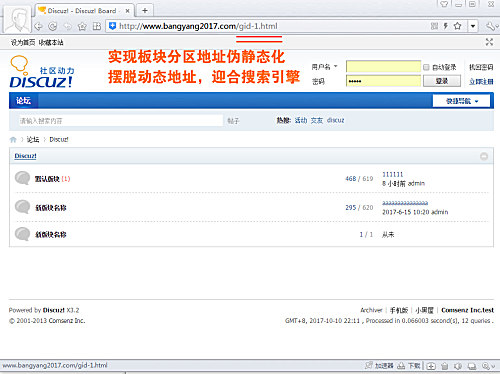Open the 帖子 search type selector
Screen dimensions: 500x374
point(233,121)
